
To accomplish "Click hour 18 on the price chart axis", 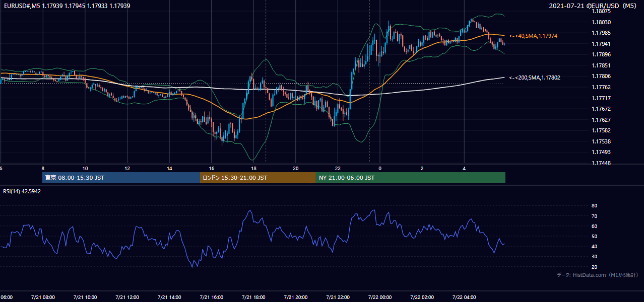I will pyautogui.click(x=253, y=169).
